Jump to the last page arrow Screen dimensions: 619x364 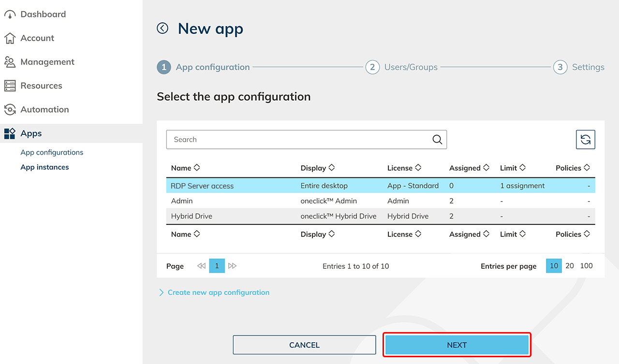point(232,266)
